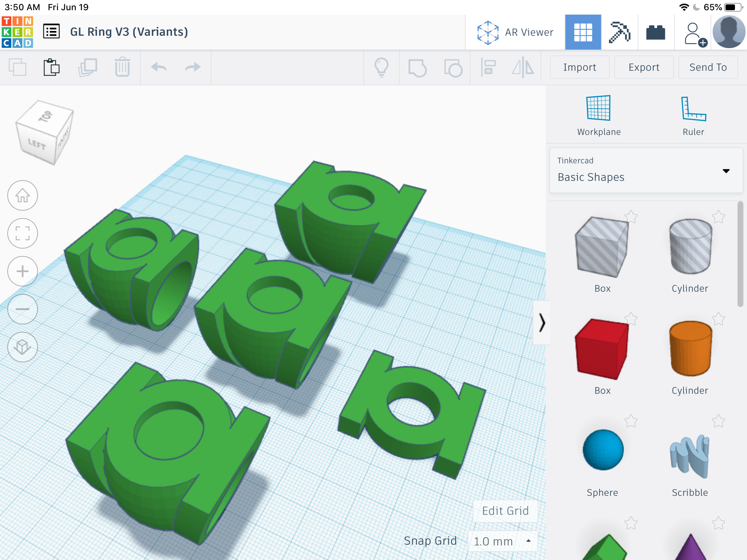Favorite the green roof shape star
Image resolution: width=747 pixels, height=560 pixels.
631,523
